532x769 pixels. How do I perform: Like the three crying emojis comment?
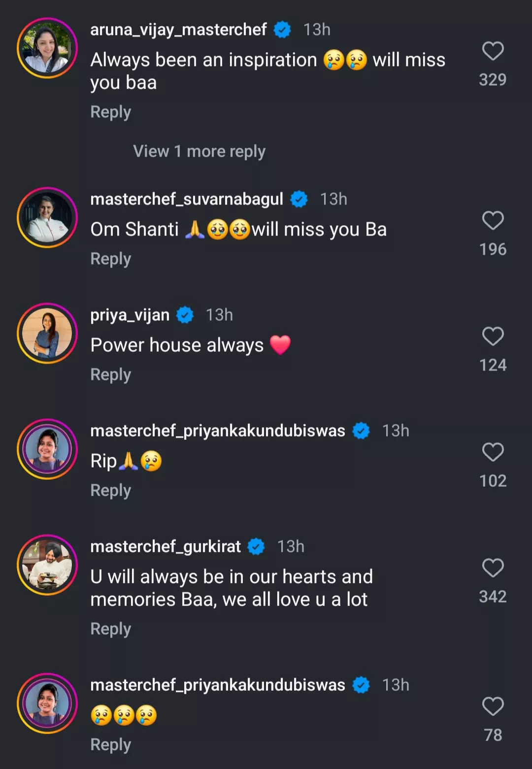(x=493, y=706)
